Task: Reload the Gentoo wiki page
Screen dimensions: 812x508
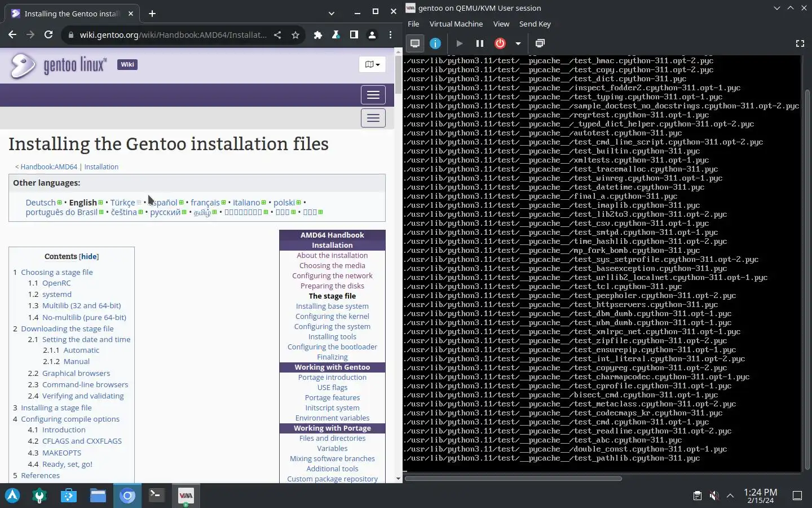Action: 48,35
